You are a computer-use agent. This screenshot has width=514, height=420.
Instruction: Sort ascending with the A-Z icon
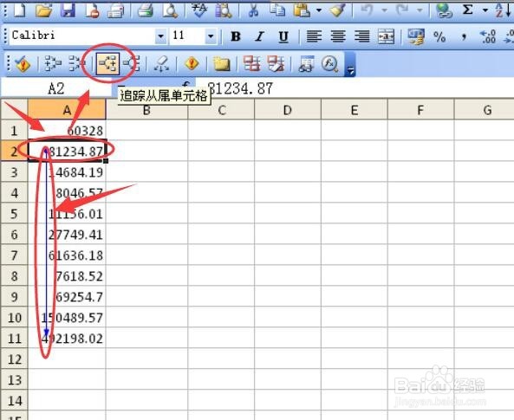point(504,10)
